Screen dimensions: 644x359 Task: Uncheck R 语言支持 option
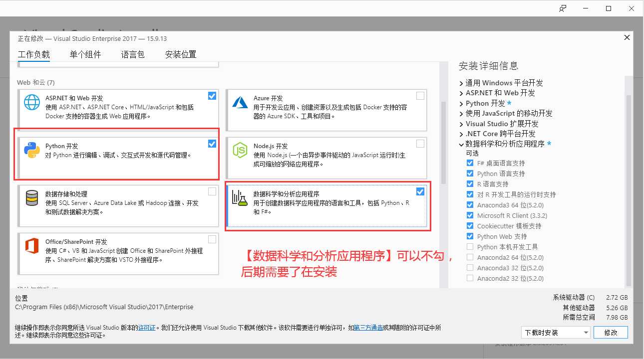pyautogui.click(x=470, y=184)
